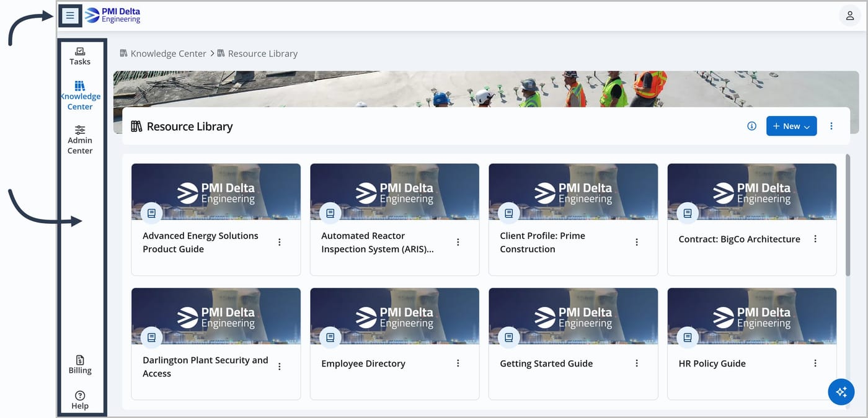This screenshot has width=868, height=418.
Task: Open the Help sidebar icon
Action: pyautogui.click(x=80, y=400)
